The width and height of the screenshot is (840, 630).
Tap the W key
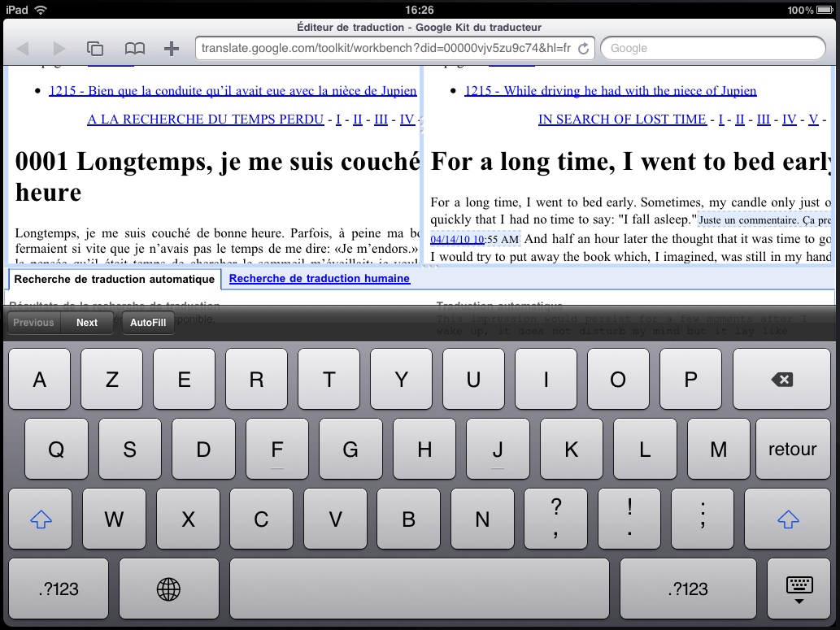(114, 519)
